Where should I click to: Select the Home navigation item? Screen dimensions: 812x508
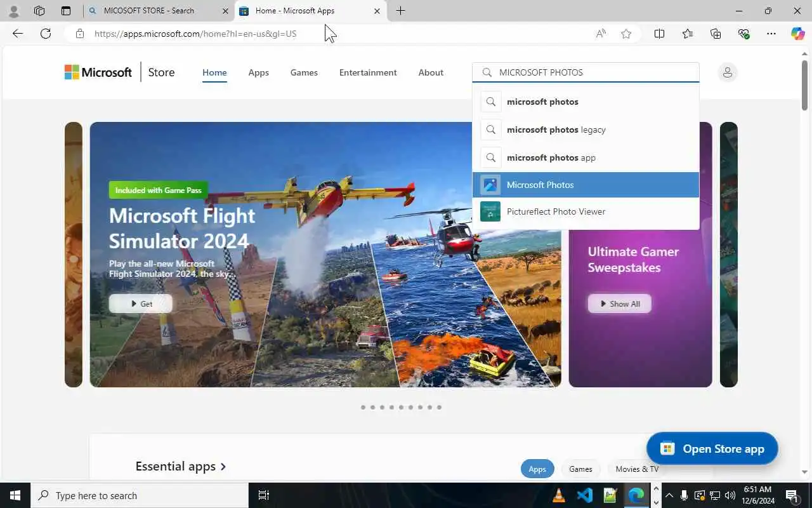(x=214, y=72)
